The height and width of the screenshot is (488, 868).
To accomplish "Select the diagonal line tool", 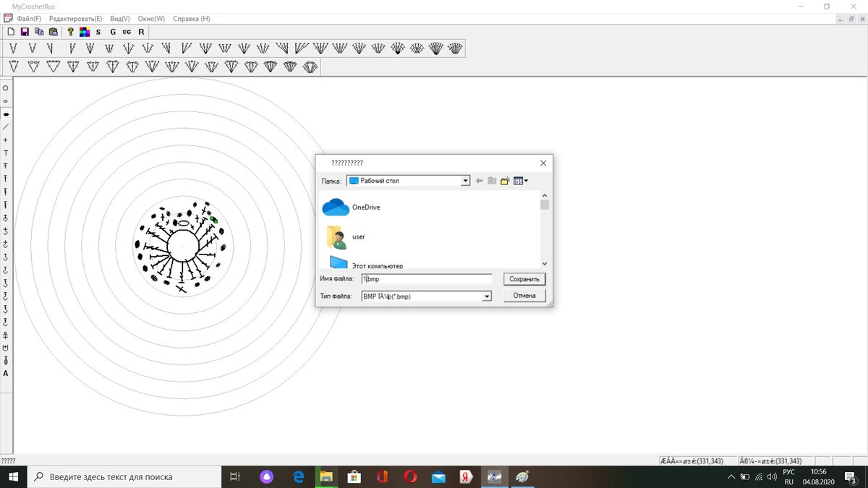I will click(6, 127).
